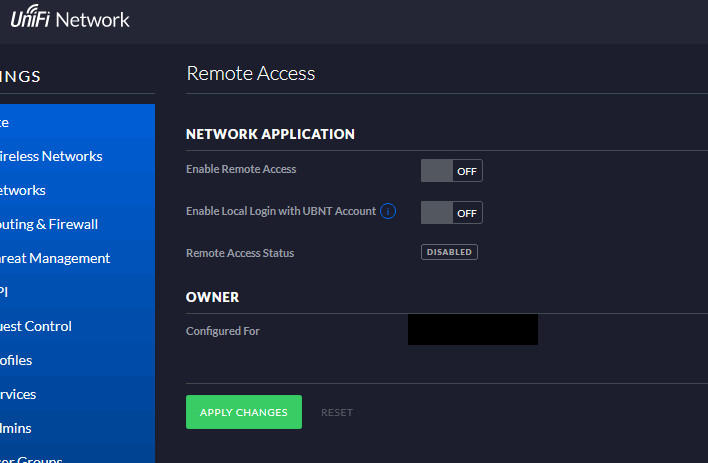Click the NETWORK APPLICATION section header
Viewport: 708px width, 463px height.
270,134
